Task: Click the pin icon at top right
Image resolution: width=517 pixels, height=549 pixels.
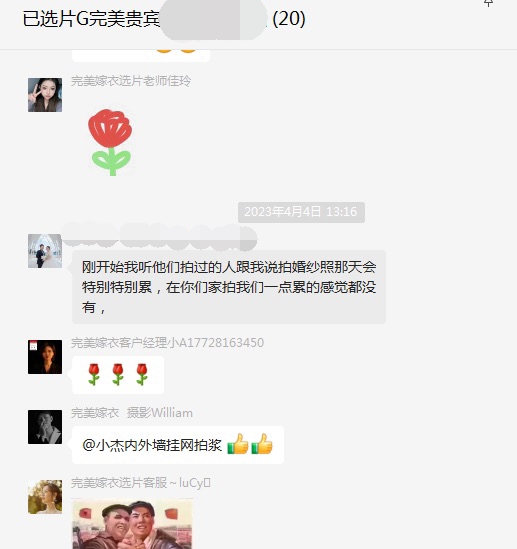Action: tap(489, 3)
